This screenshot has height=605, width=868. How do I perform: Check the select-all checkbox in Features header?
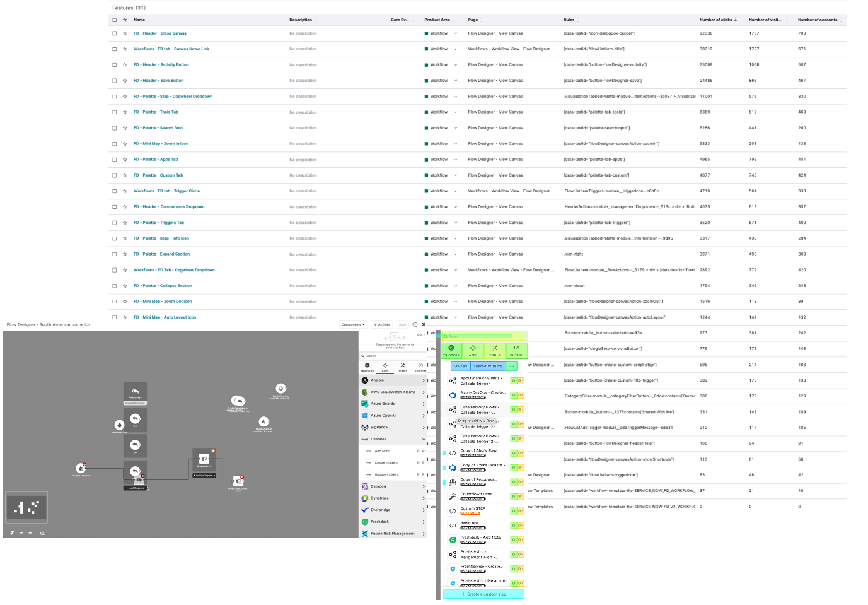115,20
